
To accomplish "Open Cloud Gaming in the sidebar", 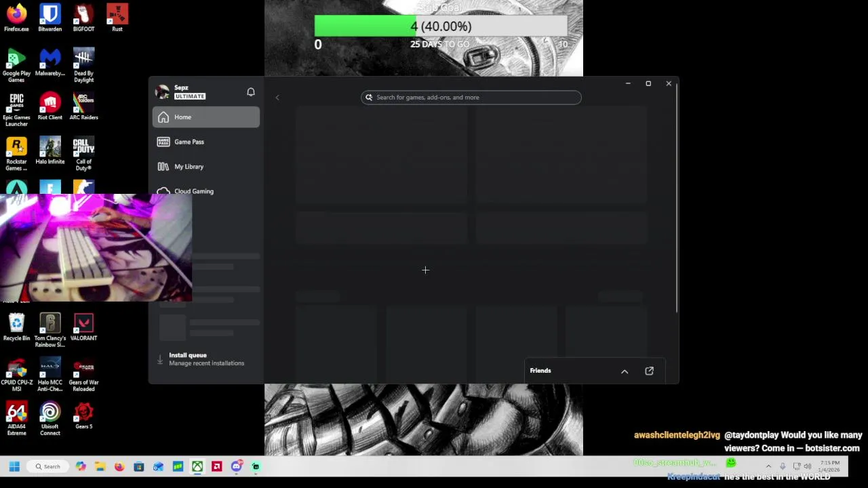I will pyautogui.click(x=206, y=191).
